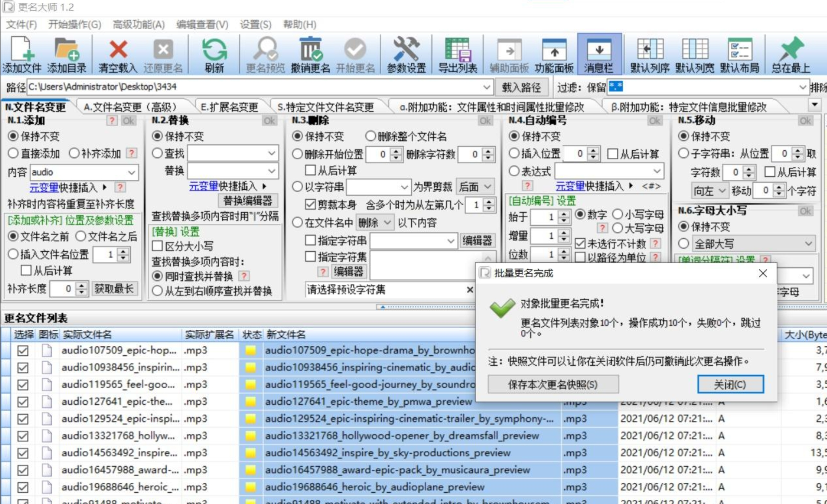Click the 关闭(C) dialog button

(730, 384)
